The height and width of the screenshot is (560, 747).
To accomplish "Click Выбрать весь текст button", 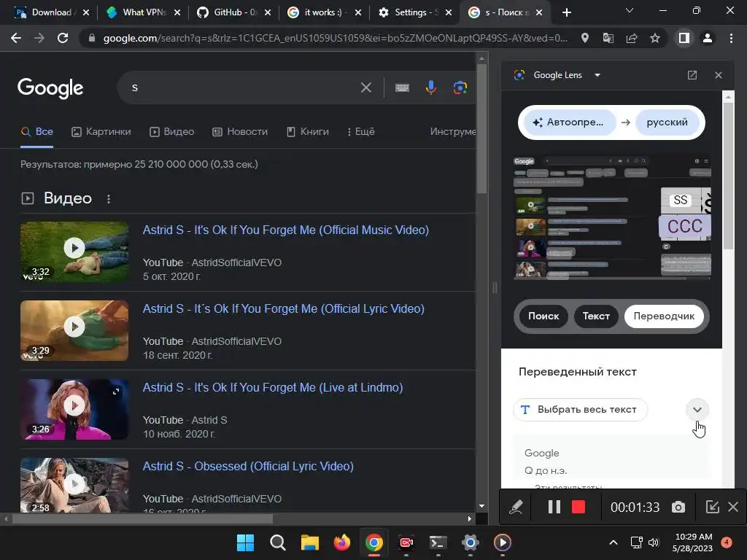I will (580, 410).
